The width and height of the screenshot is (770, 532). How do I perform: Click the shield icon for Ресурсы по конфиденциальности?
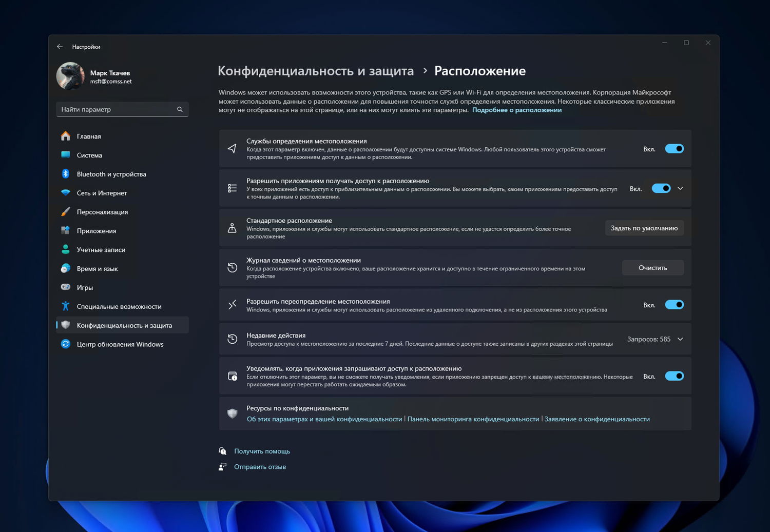(x=232, y=413)
